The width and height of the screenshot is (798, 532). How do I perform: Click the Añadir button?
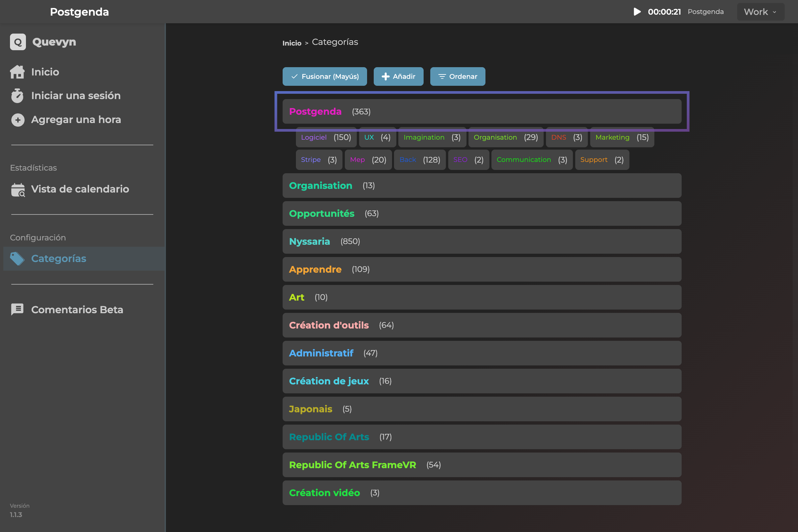(x=398, y=76)
